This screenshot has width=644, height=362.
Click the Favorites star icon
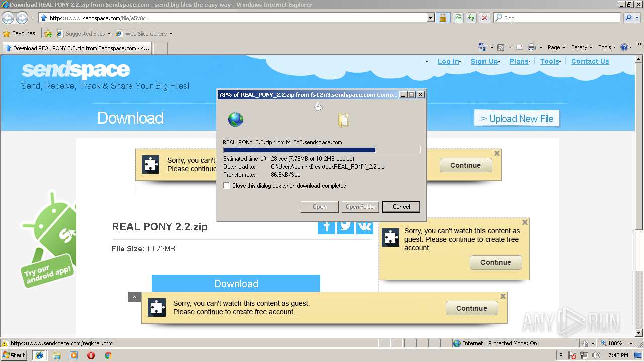[7, 34]
